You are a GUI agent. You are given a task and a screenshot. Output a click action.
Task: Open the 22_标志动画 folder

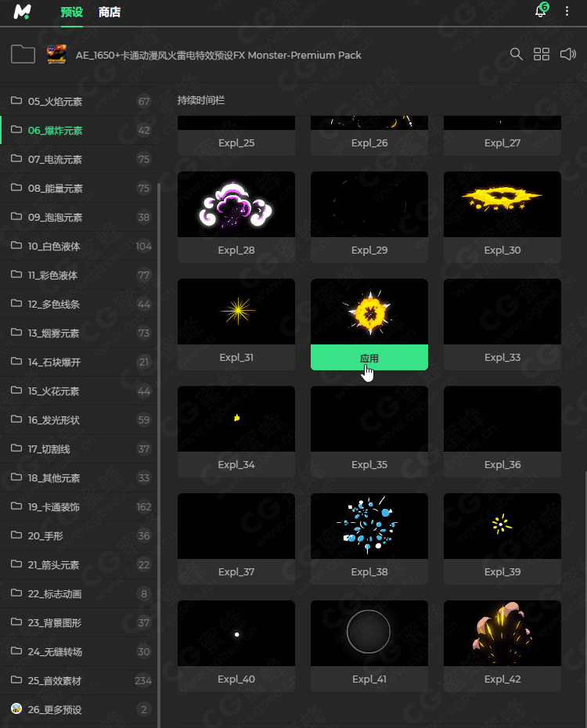[x=78, y=594]
